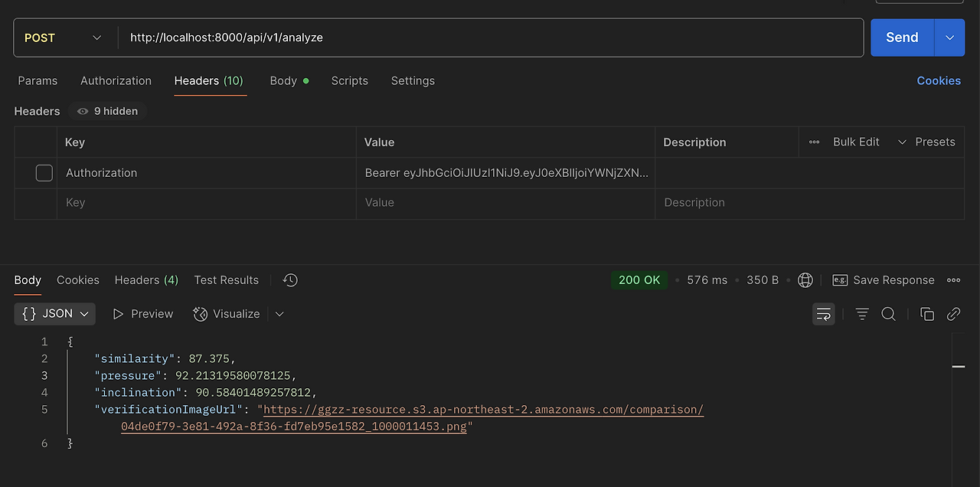Image resolution: width=980 pixels, height=487 pixels.
Task: Click the network globe icon
Action: tap(805, 280)
